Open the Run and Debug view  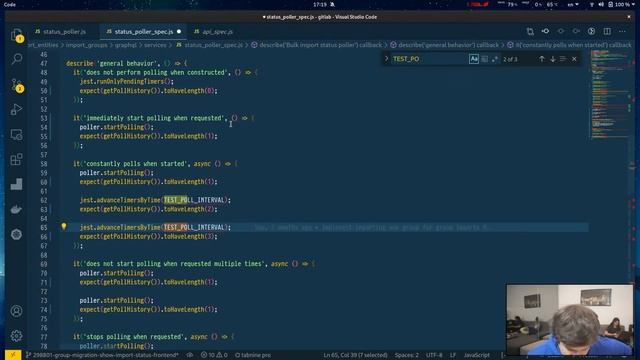(x=16, y=109)
